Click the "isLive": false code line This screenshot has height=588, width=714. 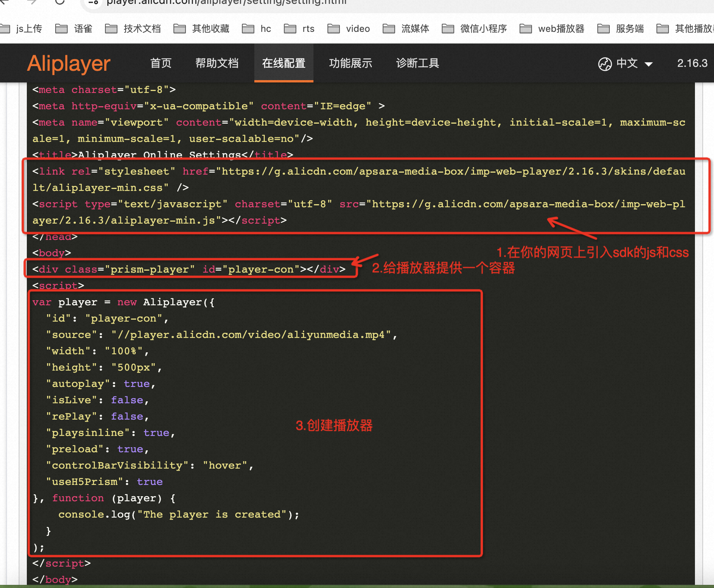click(x=98, y=400)
